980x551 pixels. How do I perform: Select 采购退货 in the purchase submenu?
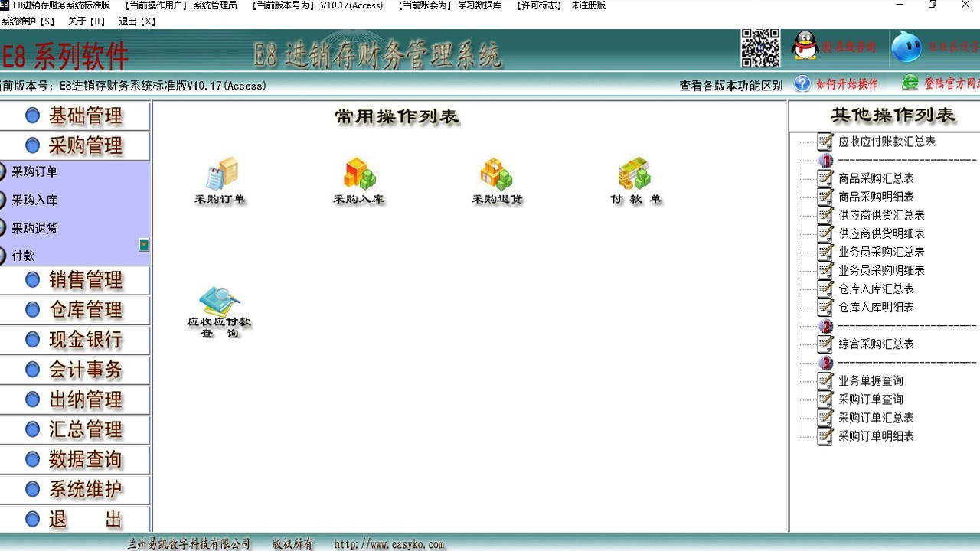(34, 228)
